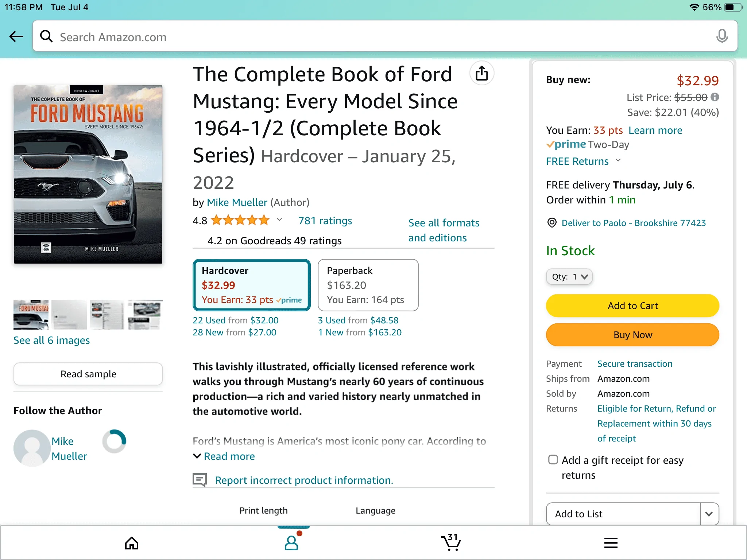Screen dimensions: 747x560
Task: Click the Add to List button
Action: click(623, 514)
